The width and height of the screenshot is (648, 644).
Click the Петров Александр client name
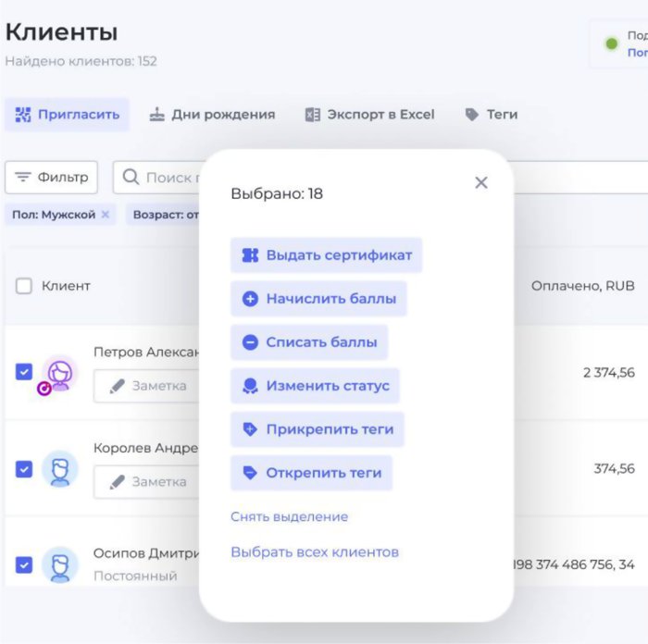(x=146, y=352)
